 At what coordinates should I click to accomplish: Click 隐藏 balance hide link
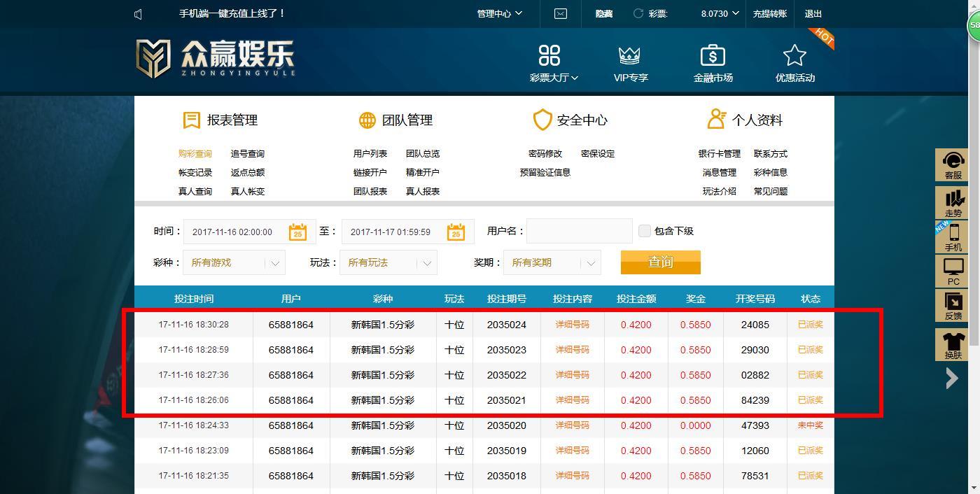(603, 13)
